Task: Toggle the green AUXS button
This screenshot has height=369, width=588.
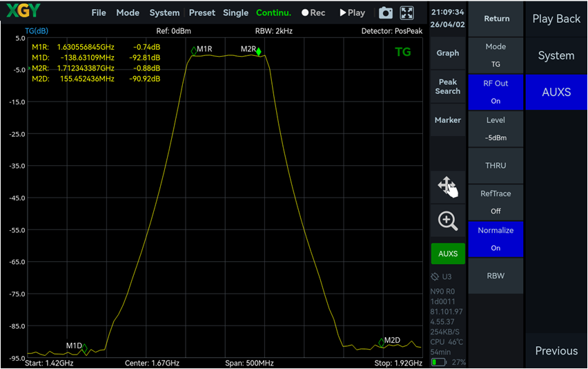Action: point(448,254)
